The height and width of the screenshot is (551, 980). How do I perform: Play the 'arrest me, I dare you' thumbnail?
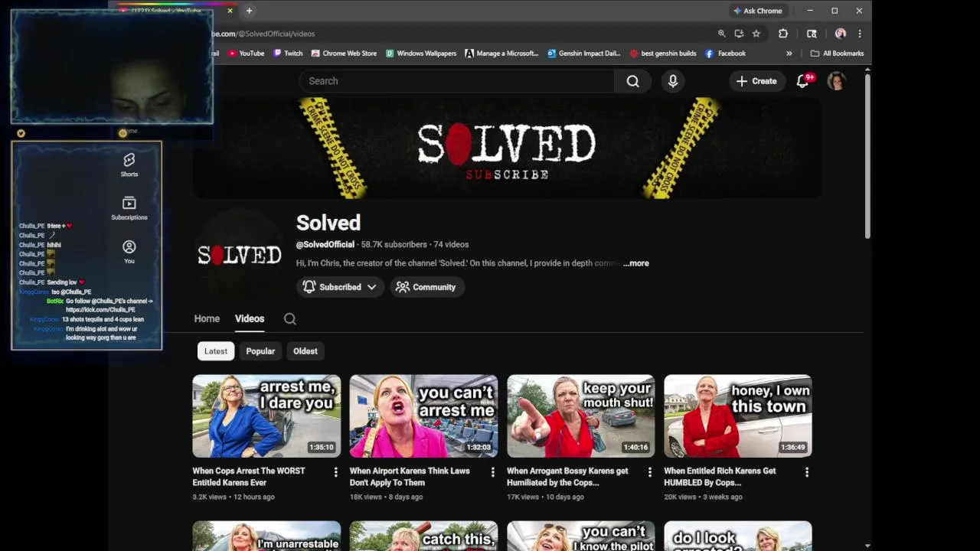click(266, 416)
